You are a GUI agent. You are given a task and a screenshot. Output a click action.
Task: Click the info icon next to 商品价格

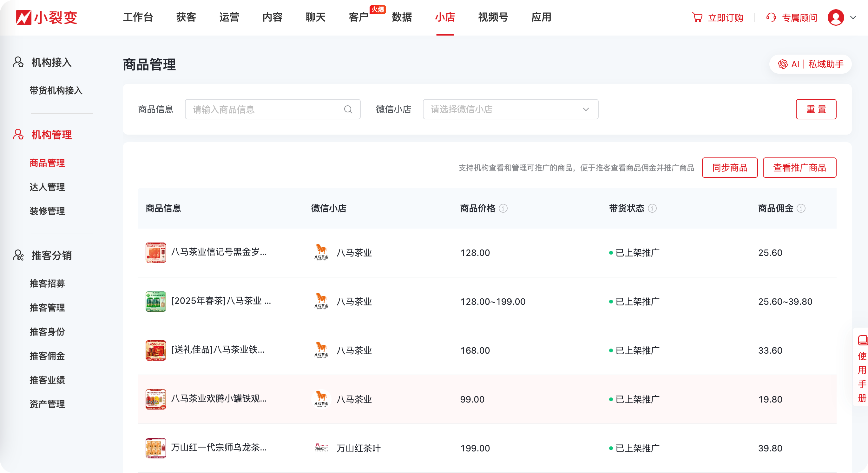click(503, 208)
